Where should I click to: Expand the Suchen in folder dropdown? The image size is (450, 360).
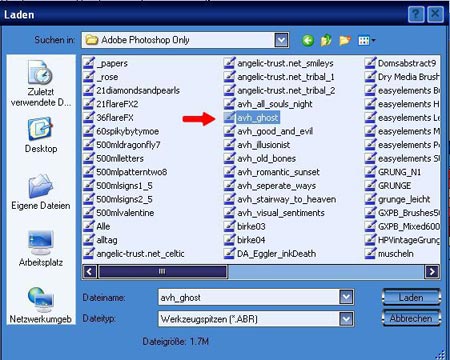(282, 40)
